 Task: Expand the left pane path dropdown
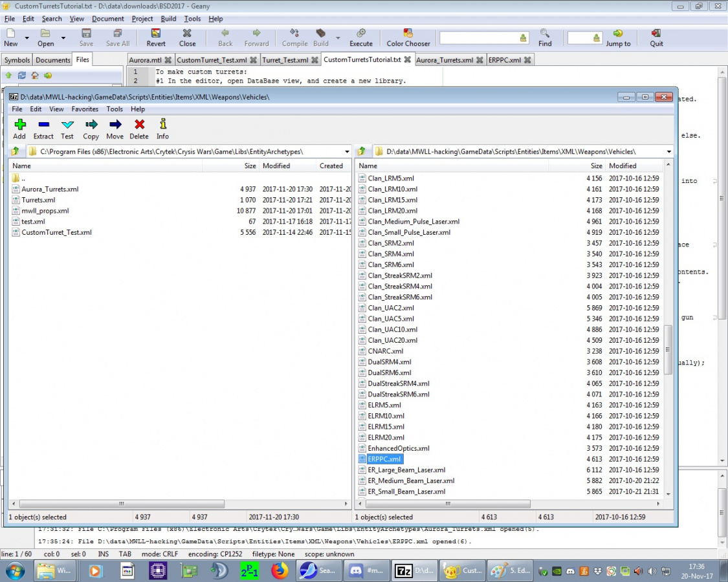347,151
